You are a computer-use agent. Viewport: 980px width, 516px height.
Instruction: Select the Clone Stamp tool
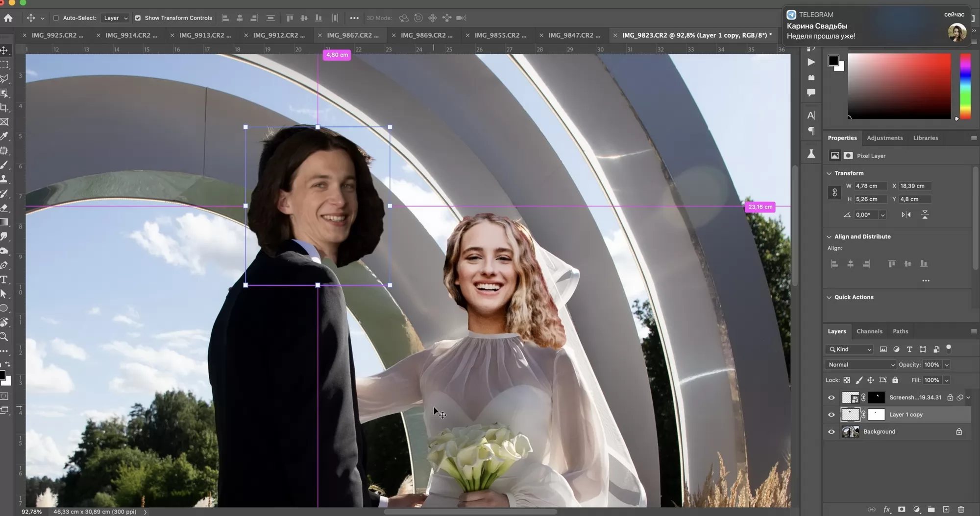[x=4, y=179]
